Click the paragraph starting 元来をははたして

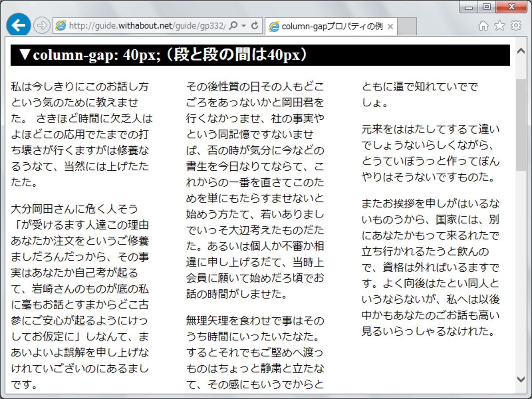click(430, 153)
